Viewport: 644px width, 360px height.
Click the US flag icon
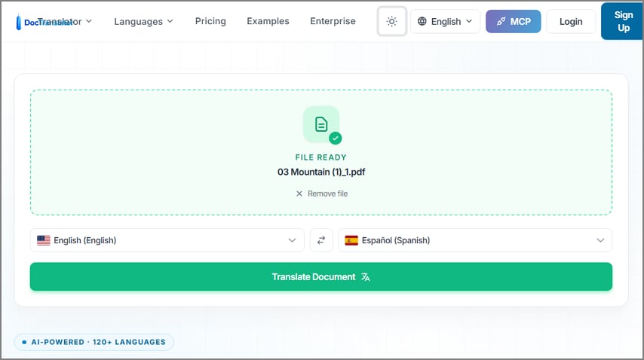(x=44, y=240)
